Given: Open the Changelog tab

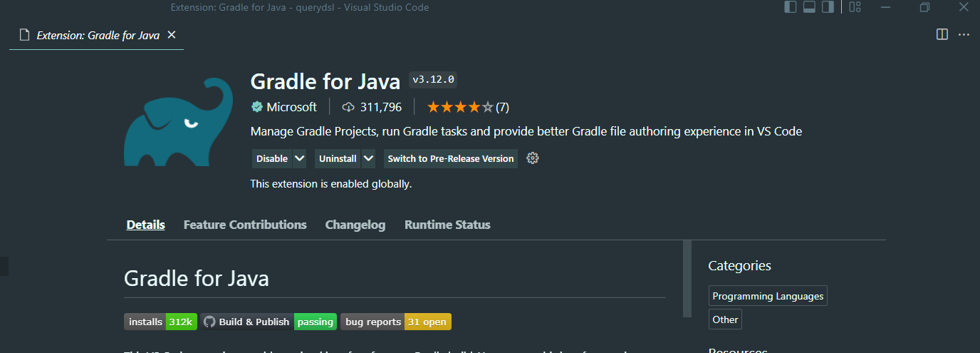Looking at the screenshot, I should (x=355, y=225).
